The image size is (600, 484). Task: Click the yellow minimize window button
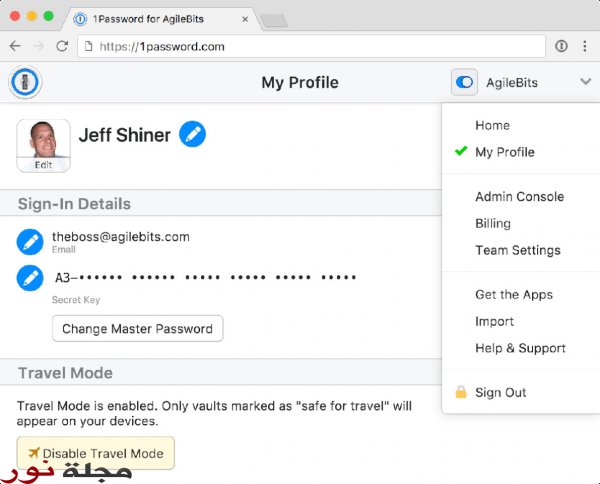tap(32, 16)
